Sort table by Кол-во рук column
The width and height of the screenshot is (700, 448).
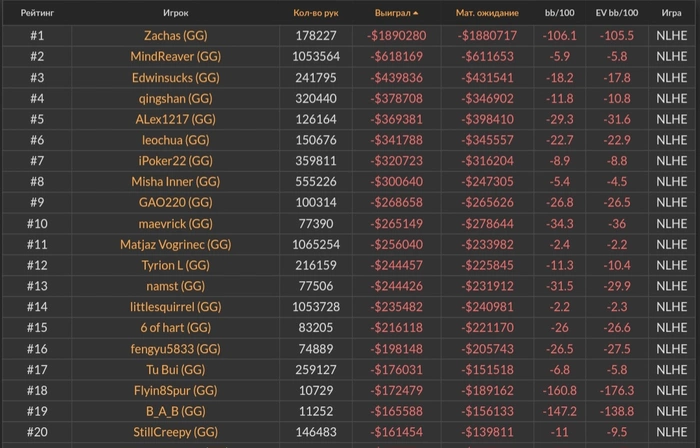click(315, 14)
